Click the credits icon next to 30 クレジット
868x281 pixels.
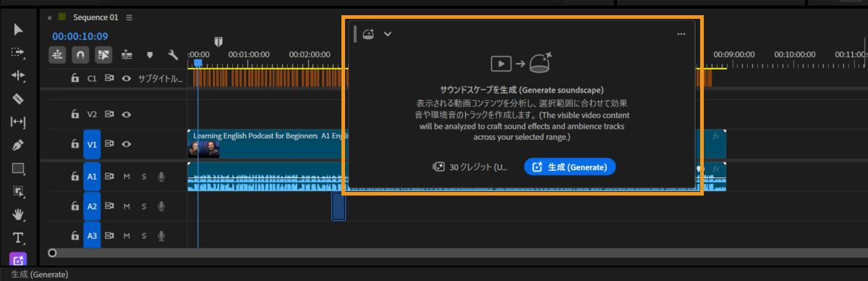tap(438, 167)
